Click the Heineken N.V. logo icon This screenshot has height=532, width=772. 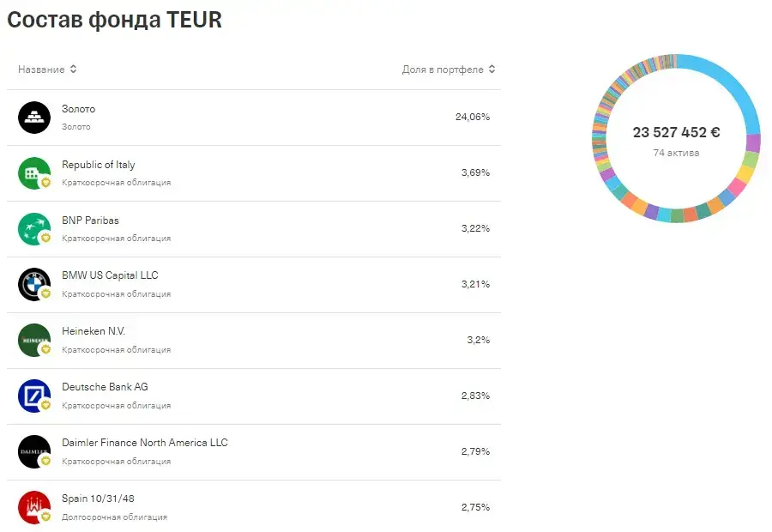coord(34,340)
